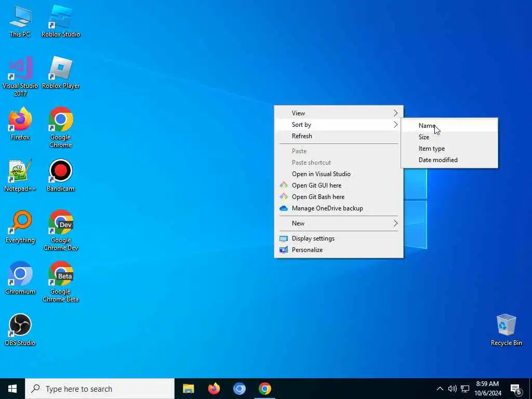Sort desktop icons by Name
This screenshot has width=532, height=399.
click(449, 126)
